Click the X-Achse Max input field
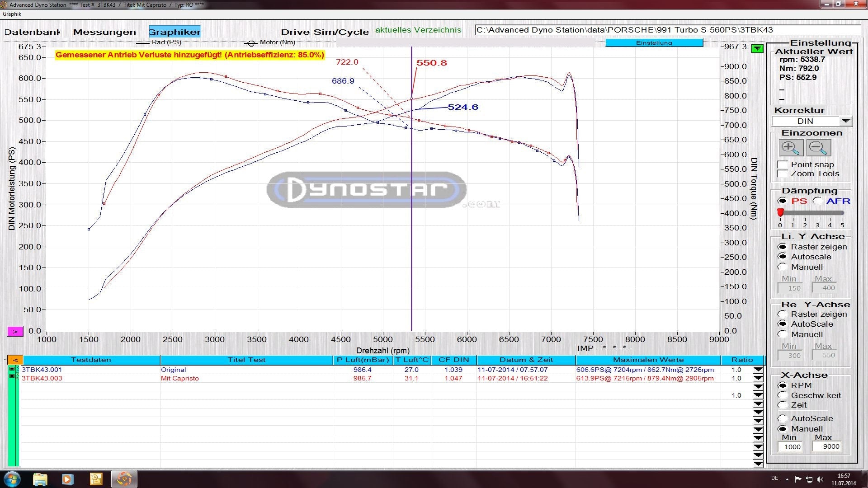This screenshot has width=868, height=488. (x=826, y=446)
